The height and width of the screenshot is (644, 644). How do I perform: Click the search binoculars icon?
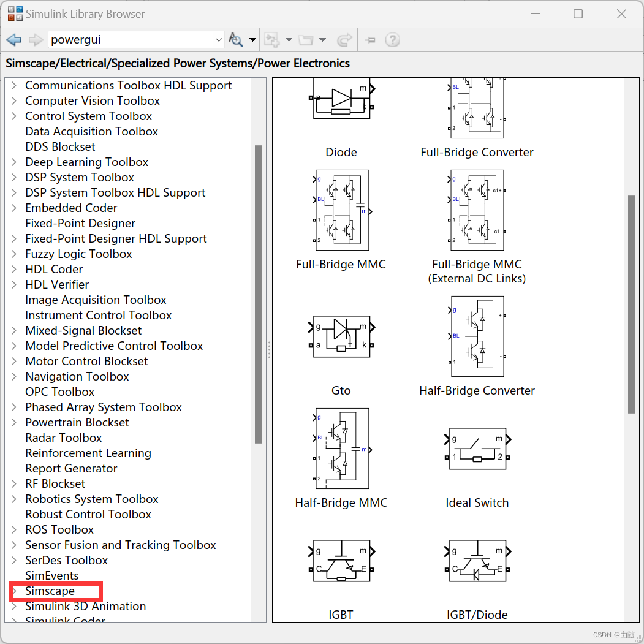[236, 40]
